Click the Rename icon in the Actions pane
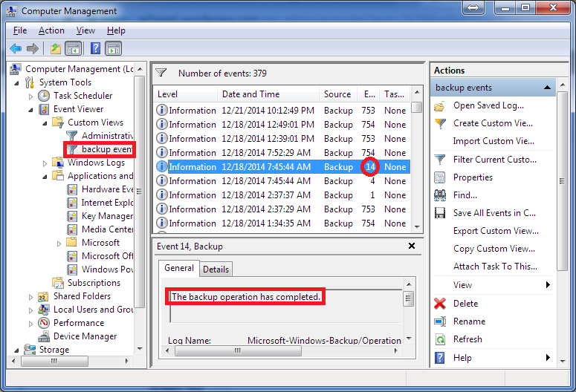This screenshot has height=392, width=576. pos(440,321)
